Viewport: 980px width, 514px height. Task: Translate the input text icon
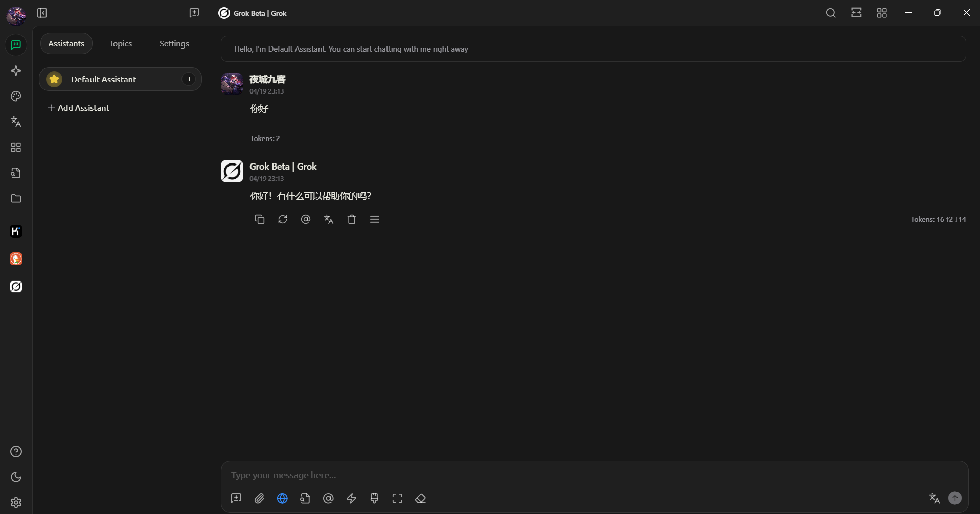coord(935,498)
